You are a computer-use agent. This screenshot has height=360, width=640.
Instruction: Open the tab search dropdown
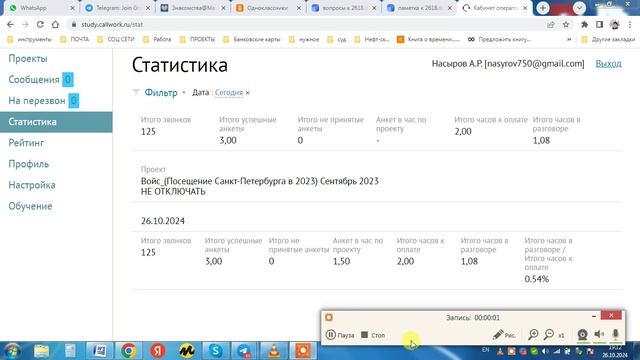point(579,8)
